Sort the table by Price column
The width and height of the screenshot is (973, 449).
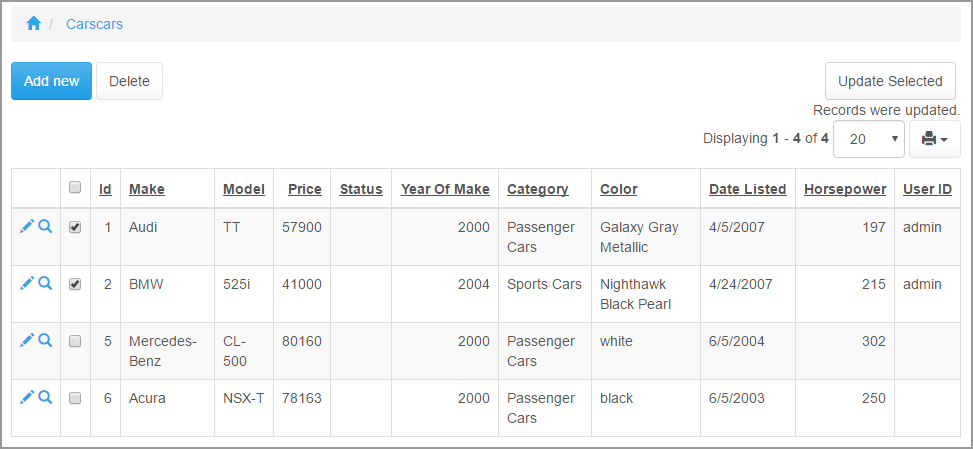305,189
